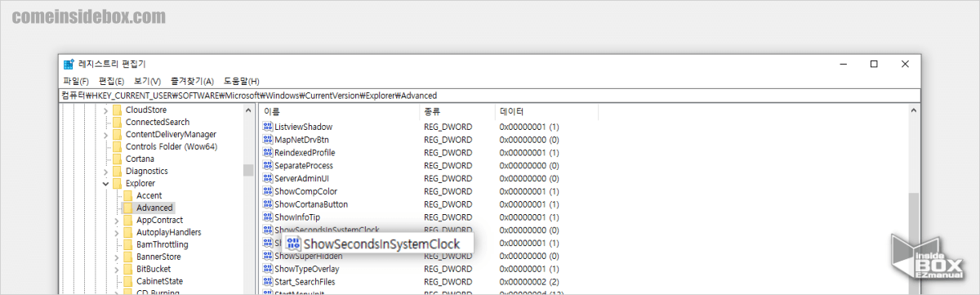980x295 pixels.
Task: Click the ShowSuperHidden DWORD icon
Action: point(268,256)
